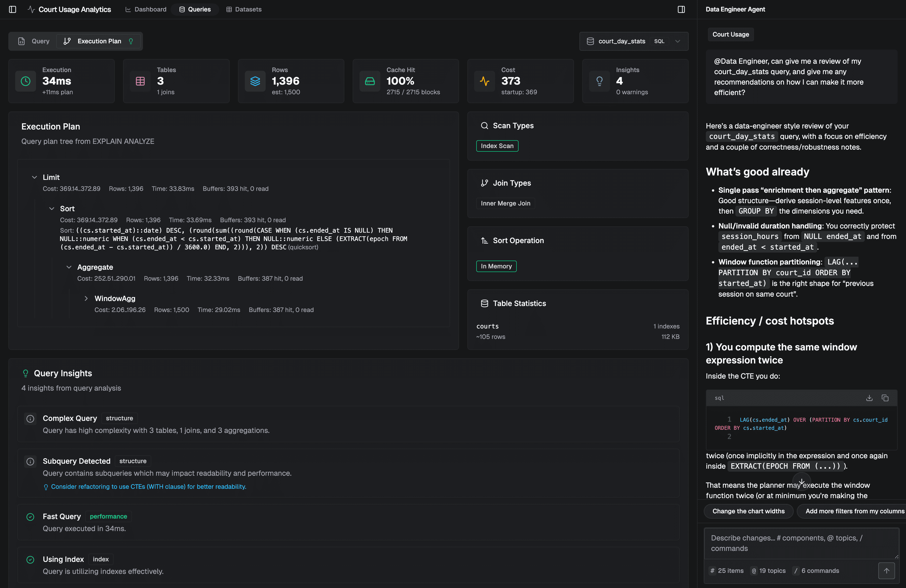Click the send arrow button
This screenshot has height=588, width=906.
pyautogui.click(x=886, y=571)
